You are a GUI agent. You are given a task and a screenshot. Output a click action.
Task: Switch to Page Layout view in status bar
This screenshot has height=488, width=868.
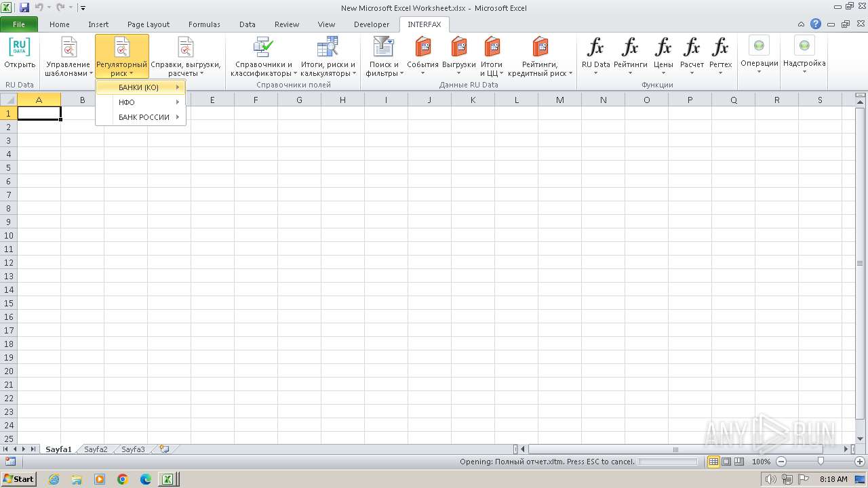pyautogui.click(x=726, y=462)
